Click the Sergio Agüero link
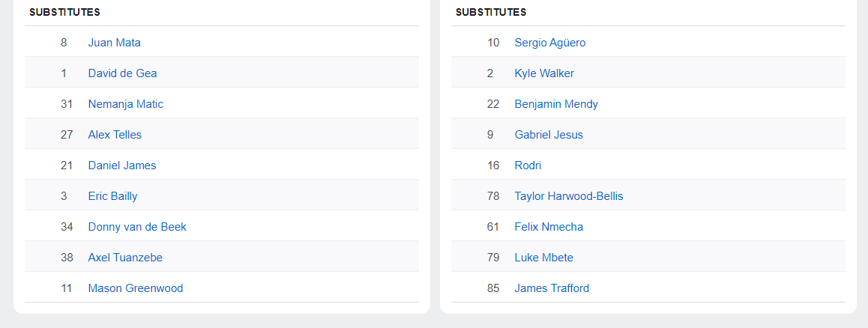 [549, 43]
